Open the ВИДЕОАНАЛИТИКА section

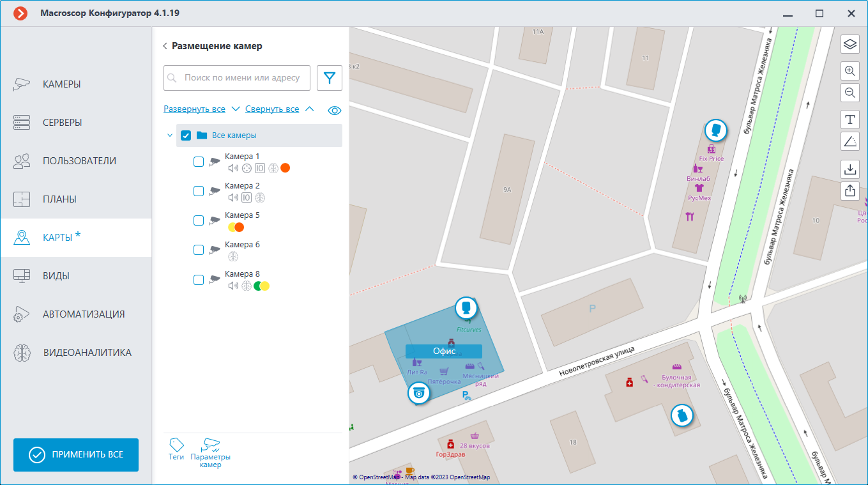click(76, 353)
